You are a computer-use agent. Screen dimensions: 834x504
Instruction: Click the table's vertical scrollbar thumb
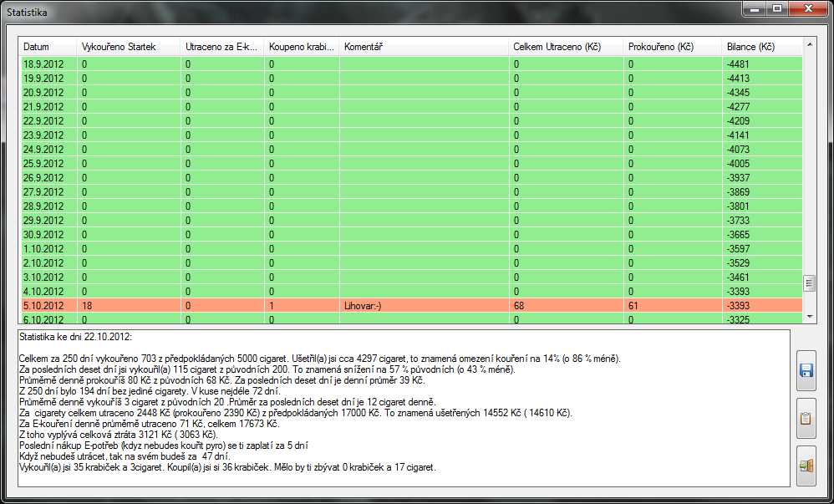coord(810,283)
